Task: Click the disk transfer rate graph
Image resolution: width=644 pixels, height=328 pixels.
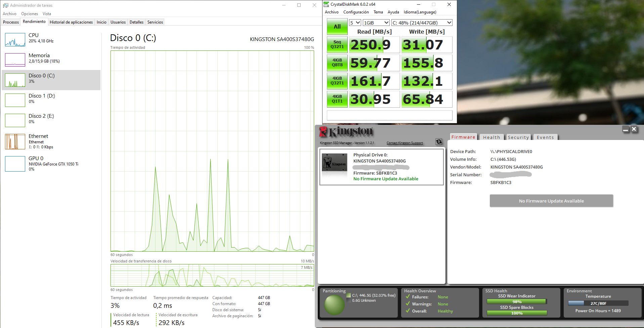Action: click(212, 276)
